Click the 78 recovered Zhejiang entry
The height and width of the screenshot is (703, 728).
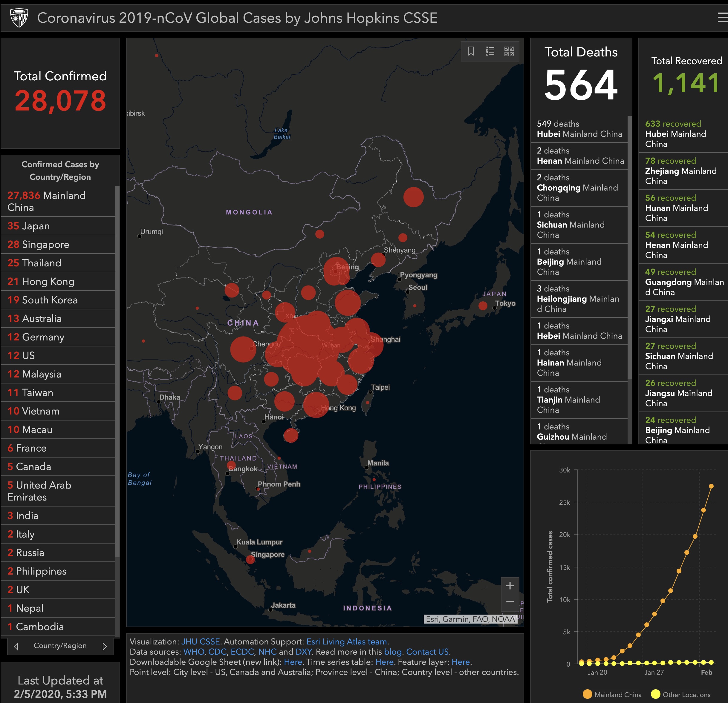tap(683, 171)
